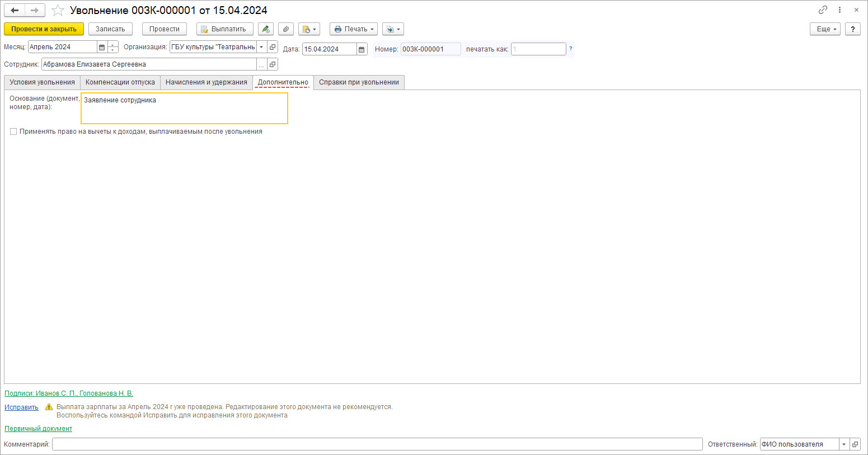The height and width of the screenshot is (455, 868).
Task: Click Сотрудник field Абрамова Елизавета Сергеевна
Action: [149, 64]
